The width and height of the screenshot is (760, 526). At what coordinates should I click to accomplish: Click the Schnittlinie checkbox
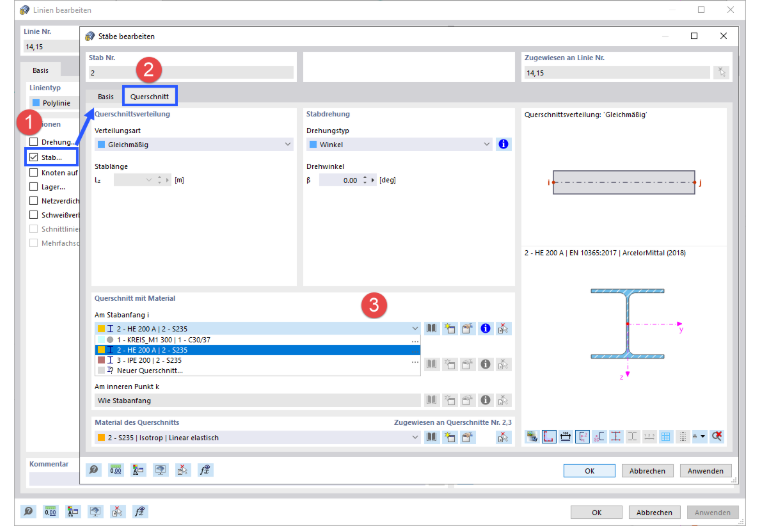tap(33, 228)
